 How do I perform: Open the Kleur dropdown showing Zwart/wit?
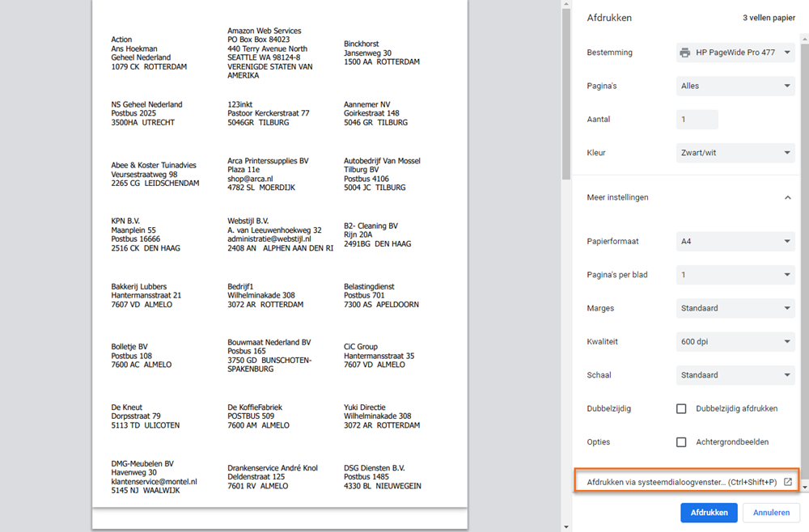pyautogui.click(x=735, y=153)
